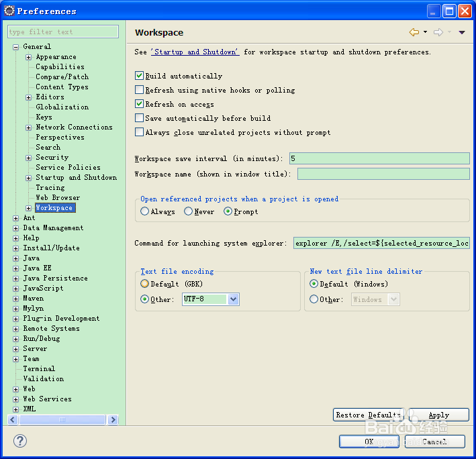
Task: Click the Restore Defaults button
Action: [x=368, y=415]
